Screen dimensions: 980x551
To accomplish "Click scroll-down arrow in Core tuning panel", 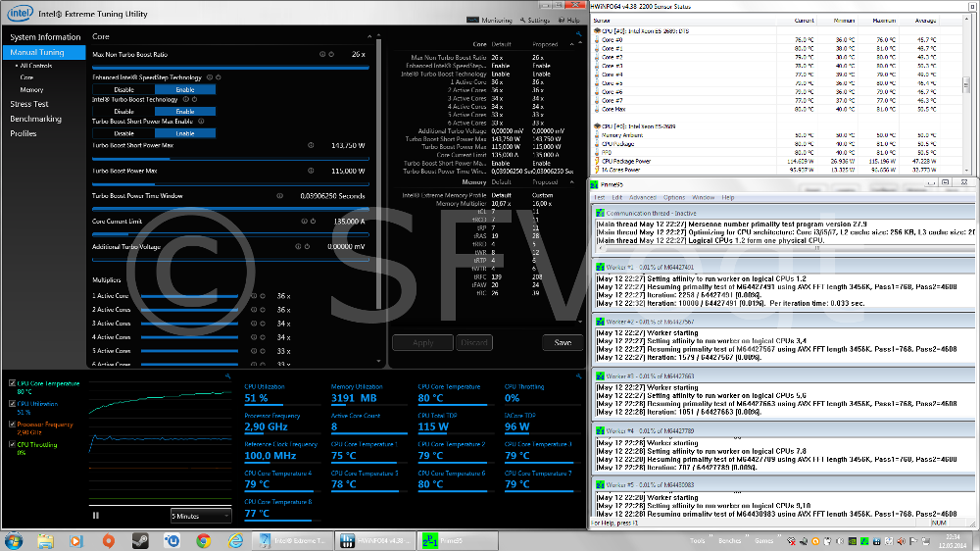I will tap(378, 362).
